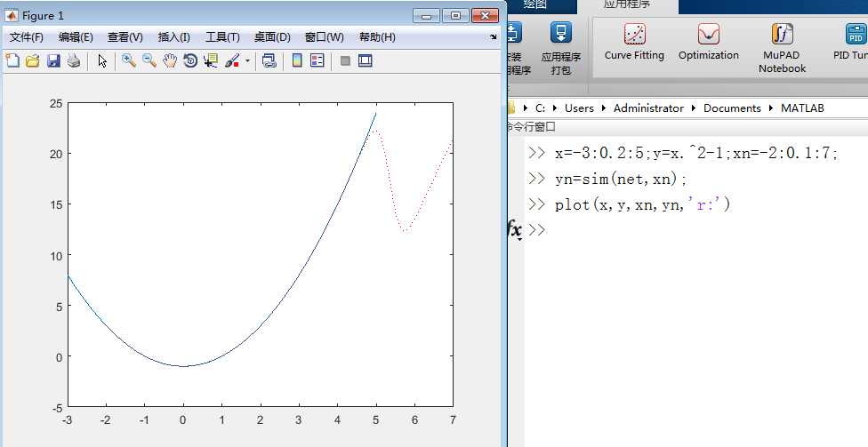
Task: Open the 文件(F) menu
Action: tap(27, 37)
